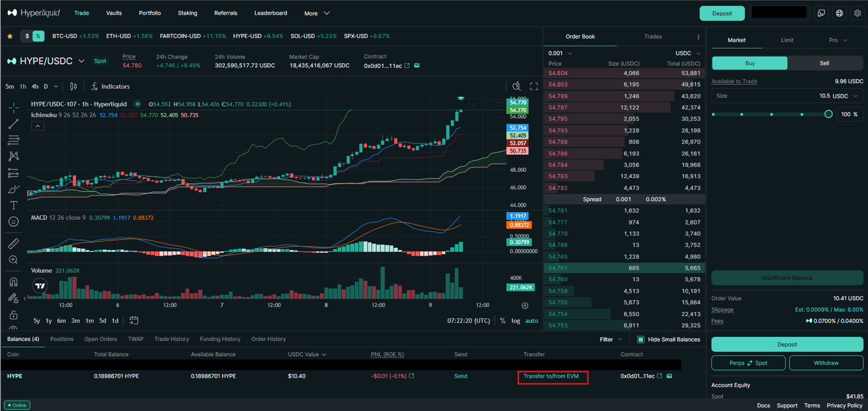This screenshot has width=868, height=411.
Task: Click the order size slider handle
Action: [828, 114]
